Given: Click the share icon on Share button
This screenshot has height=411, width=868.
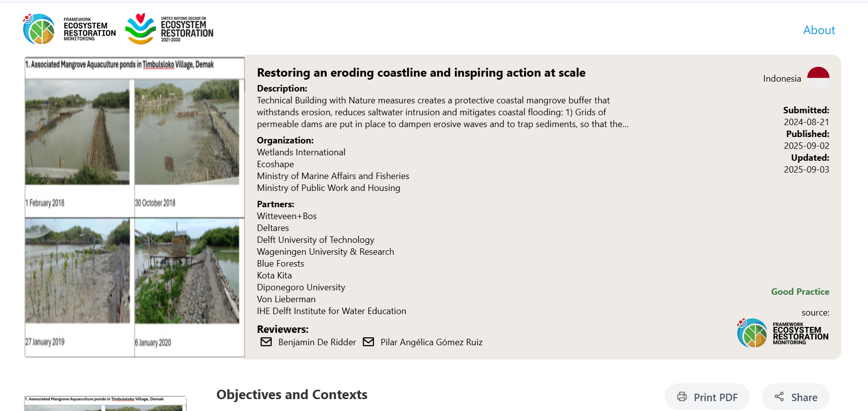Looking at the screenshot, I should point(779,397).
